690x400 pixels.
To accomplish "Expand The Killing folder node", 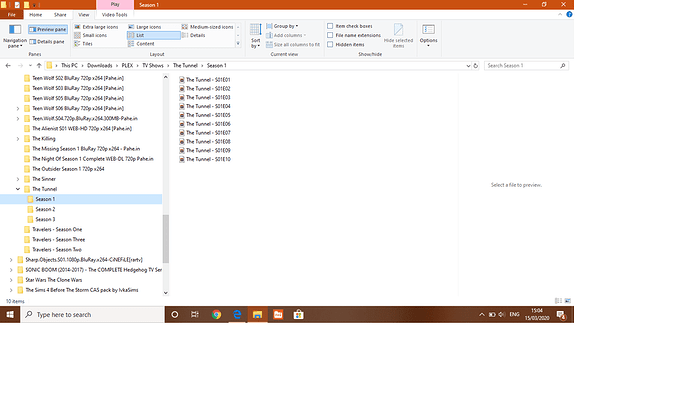I will point(18,139).
